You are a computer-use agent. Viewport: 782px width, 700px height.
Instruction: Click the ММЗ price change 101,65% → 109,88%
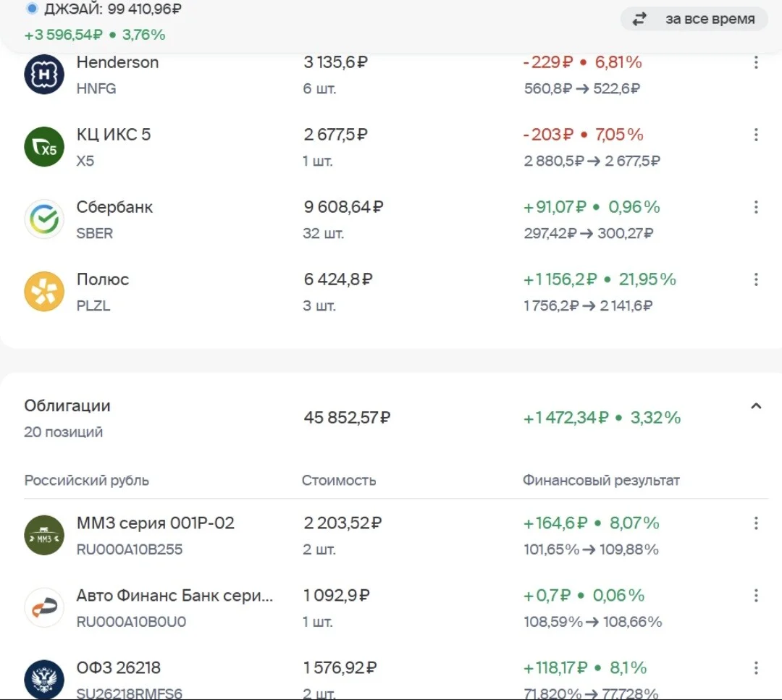[592, 549]
